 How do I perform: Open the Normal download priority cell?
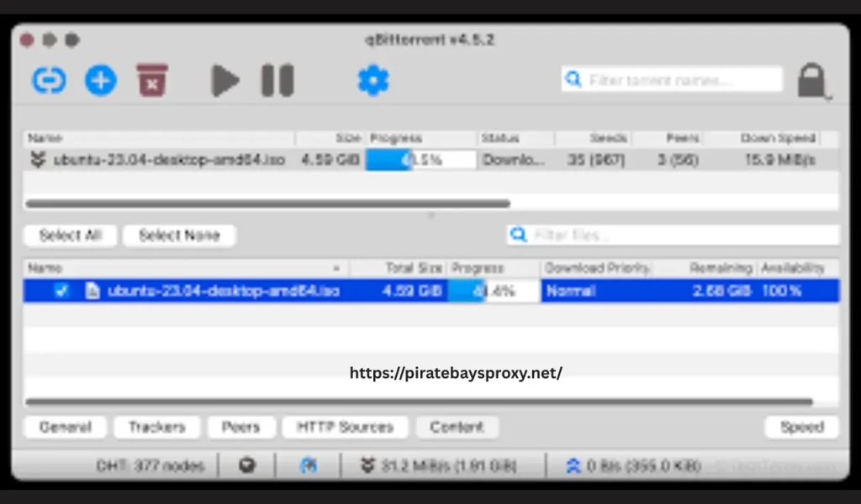click(x=571, y=291)
